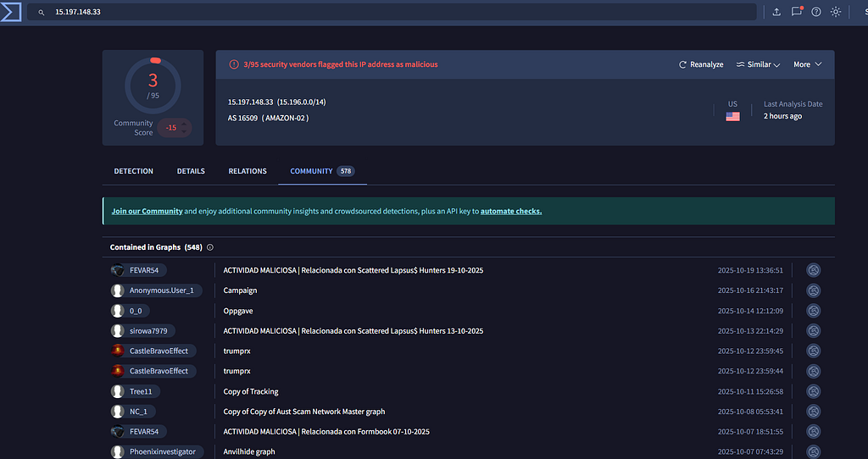
Task: Click the CastleBravoEffect name dated 23:59:44
Action: (x=159, y=371)
